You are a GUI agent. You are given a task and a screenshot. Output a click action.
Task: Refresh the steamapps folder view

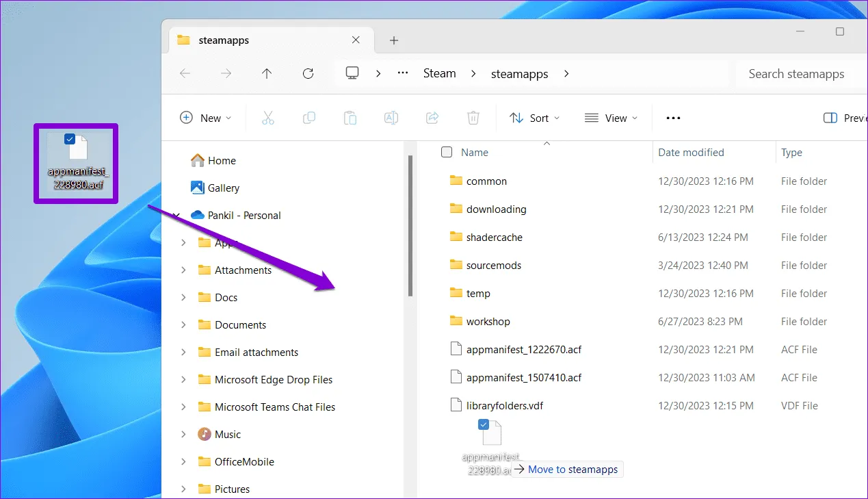coord(308,74)
